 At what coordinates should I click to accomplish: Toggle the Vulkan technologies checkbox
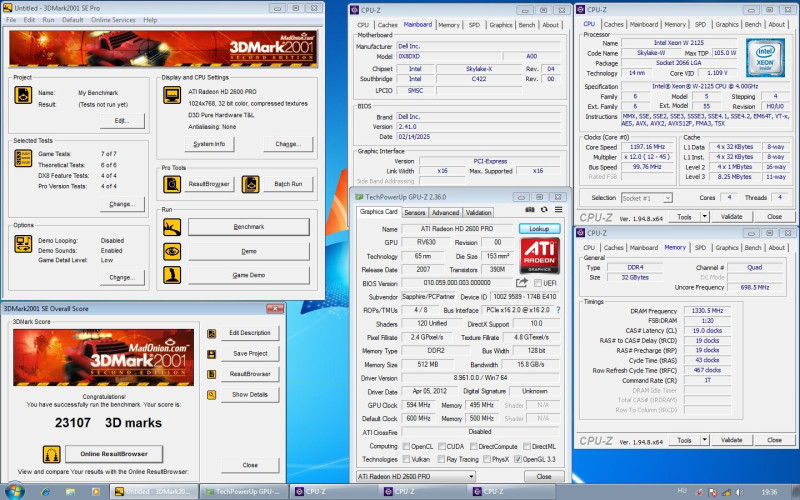point(408,459)
